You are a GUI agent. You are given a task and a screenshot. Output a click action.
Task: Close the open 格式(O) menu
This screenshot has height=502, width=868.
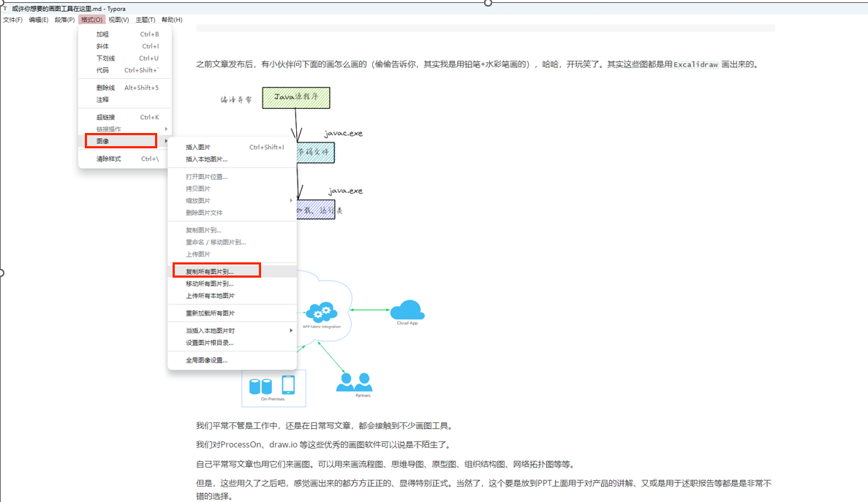click(92, 20)
